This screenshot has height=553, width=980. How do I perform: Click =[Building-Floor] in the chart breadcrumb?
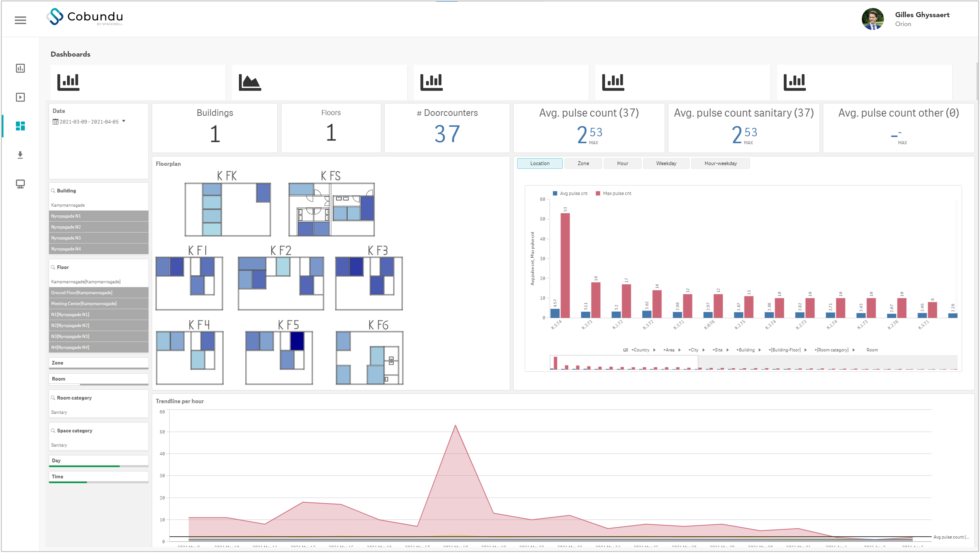coord(784,350)
